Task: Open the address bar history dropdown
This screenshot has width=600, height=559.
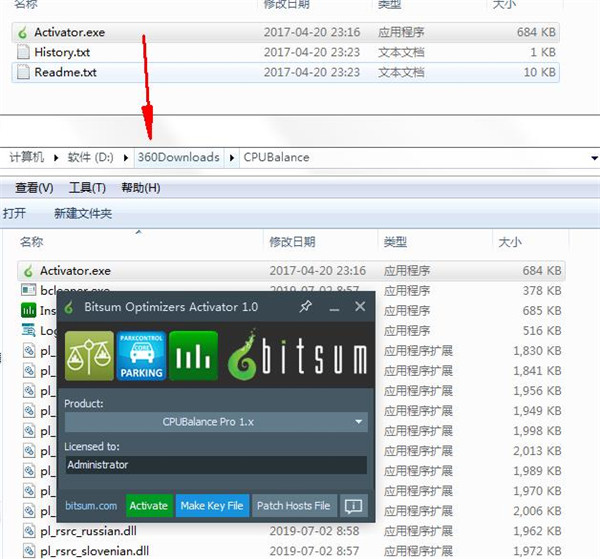Action: 594,158
